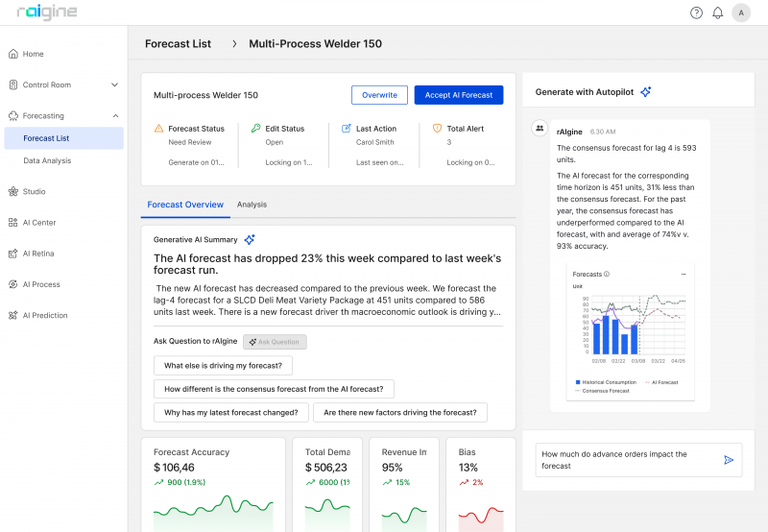Select Data Analysis in the sidebar
This screenshot has height=532, width=768.
(47, 160)
